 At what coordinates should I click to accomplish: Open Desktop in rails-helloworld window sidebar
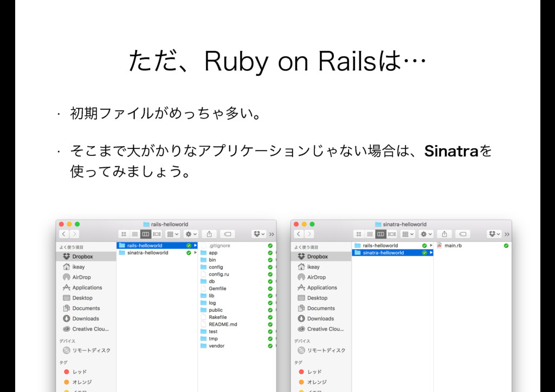coord(86,298)
